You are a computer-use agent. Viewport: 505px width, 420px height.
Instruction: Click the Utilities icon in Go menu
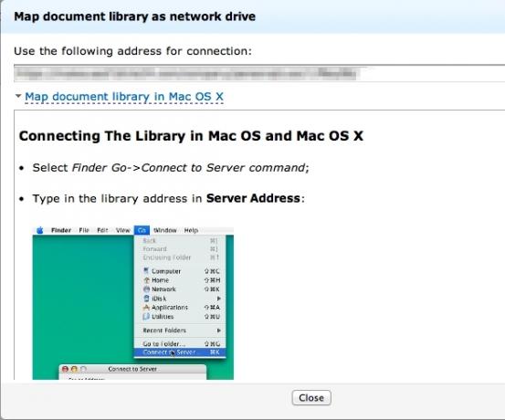(146, 316)
